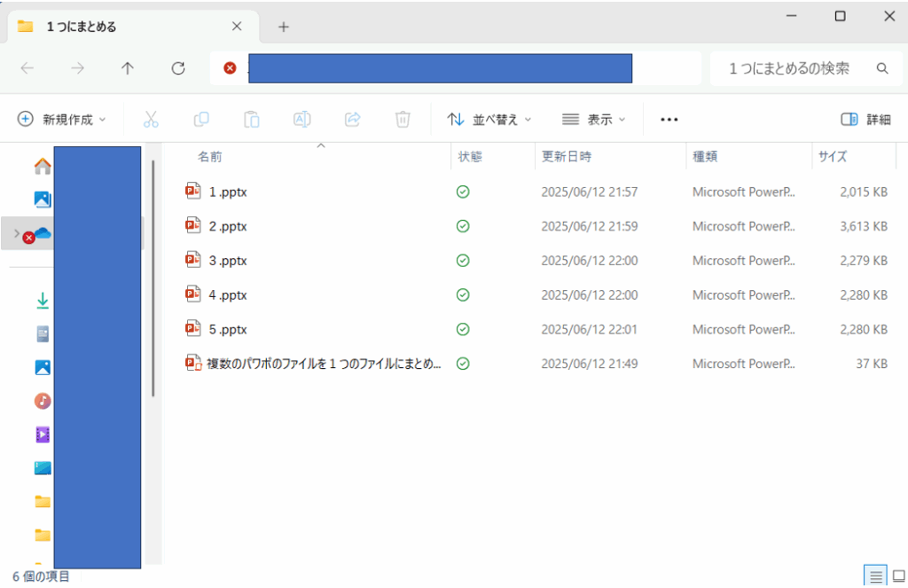Image resolution: width=908 pixels, height=588 pixels.
Task: Click the 1つにまとめるの検索 search box
Action: [x=789, y=68]
